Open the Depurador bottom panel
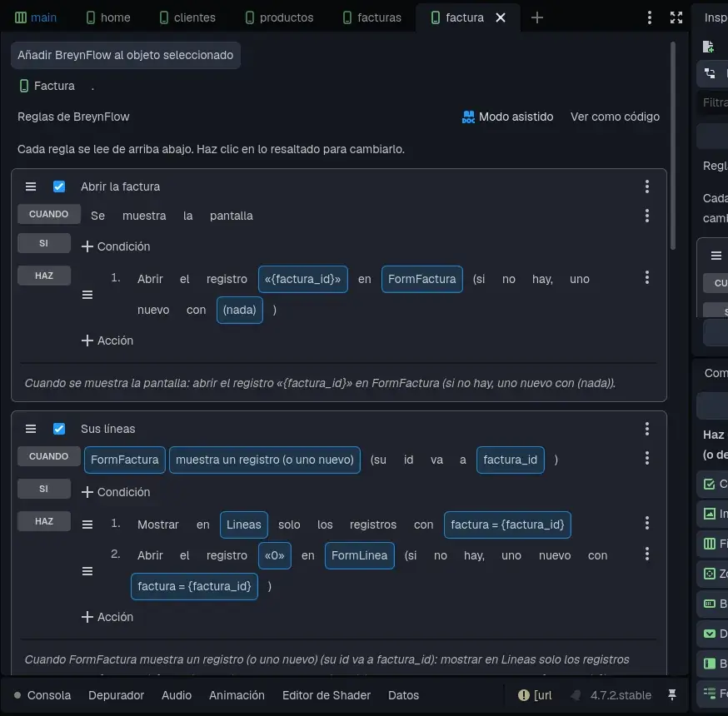Viewport: 728px width, 716px height. point(116,695)
